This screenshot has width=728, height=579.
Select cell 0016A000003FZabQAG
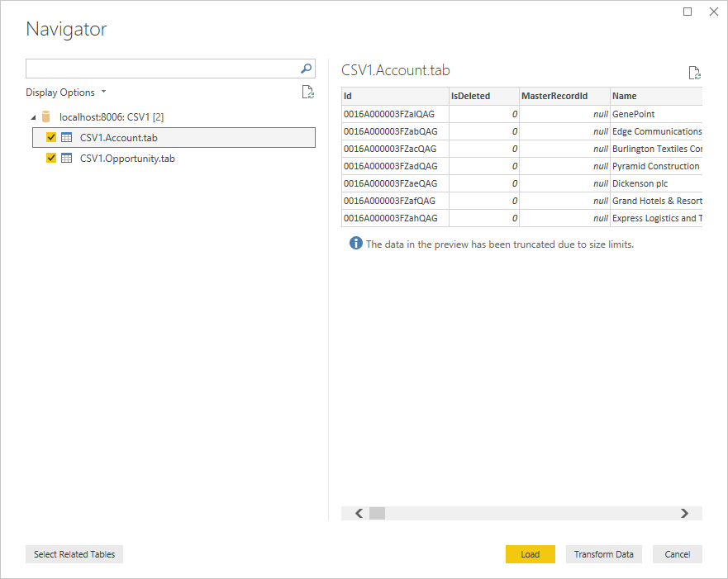tap(395, 131)
